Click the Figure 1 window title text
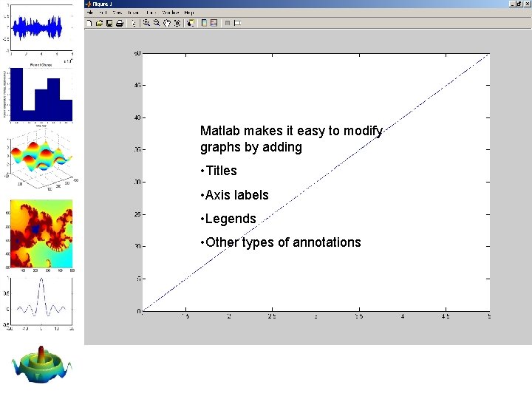 [102, 4]
